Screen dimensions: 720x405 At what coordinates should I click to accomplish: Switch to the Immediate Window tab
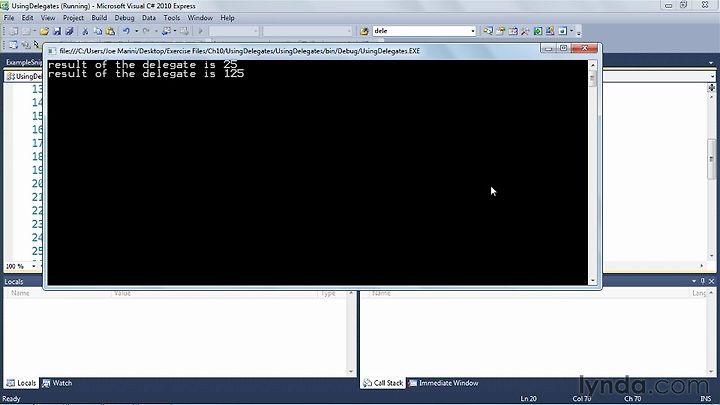(x=444, y=383)
